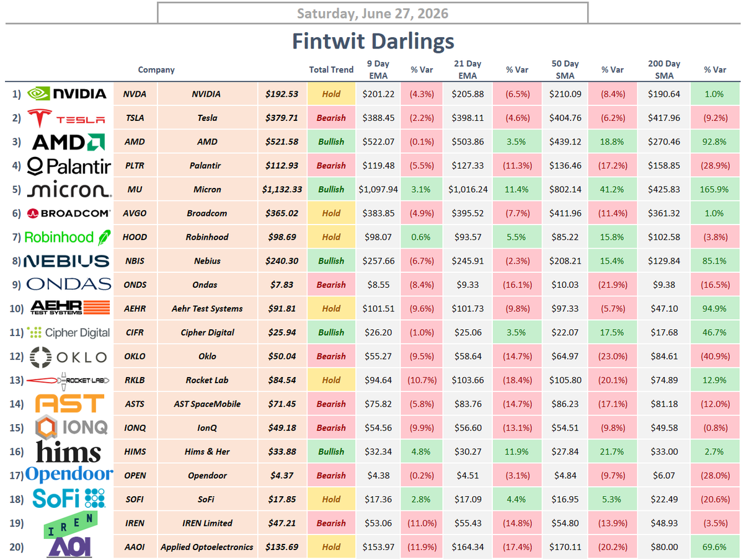
Task: Click the 200 Day SMA column header
Action: coord(664,69)
